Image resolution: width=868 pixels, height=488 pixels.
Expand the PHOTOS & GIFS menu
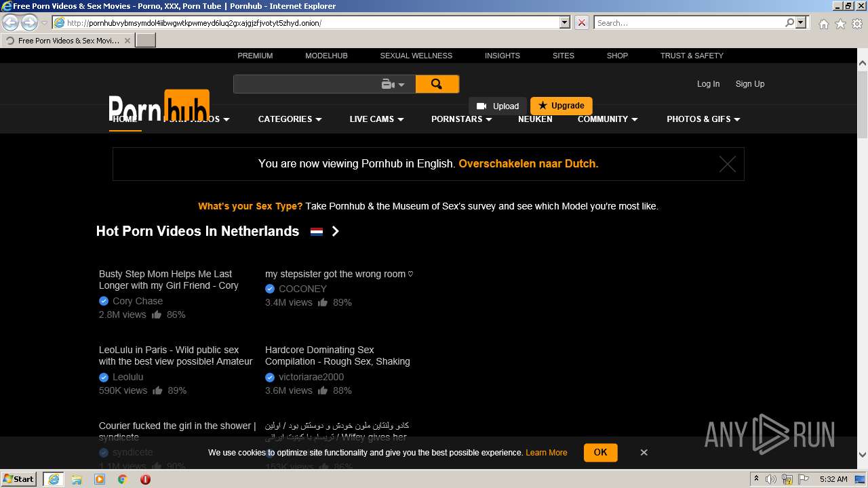(x=703, y=119)
